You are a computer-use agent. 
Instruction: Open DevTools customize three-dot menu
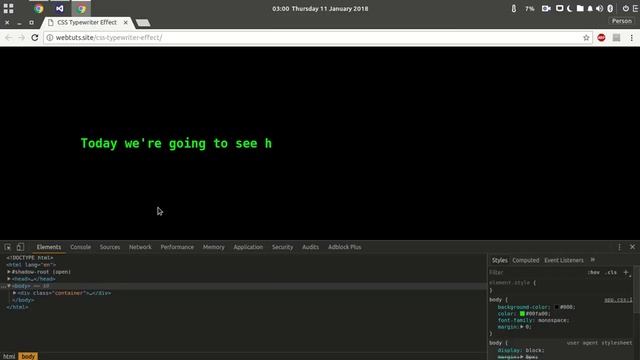click(619, 247)
